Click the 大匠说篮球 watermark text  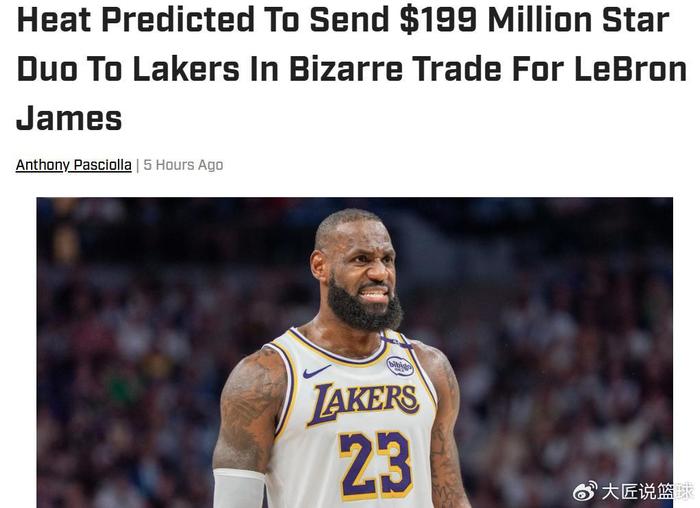(x=647, y=491)
